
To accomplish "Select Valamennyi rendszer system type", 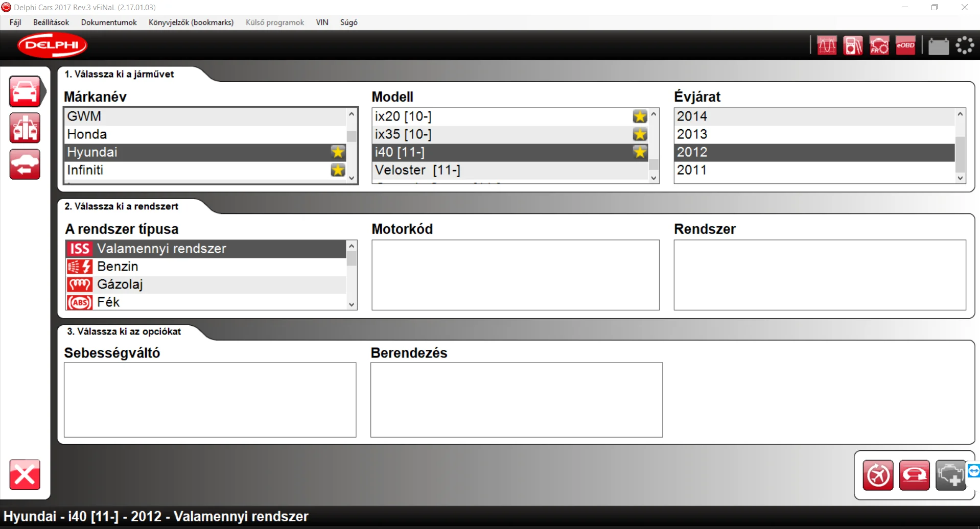I will [205, 249].
